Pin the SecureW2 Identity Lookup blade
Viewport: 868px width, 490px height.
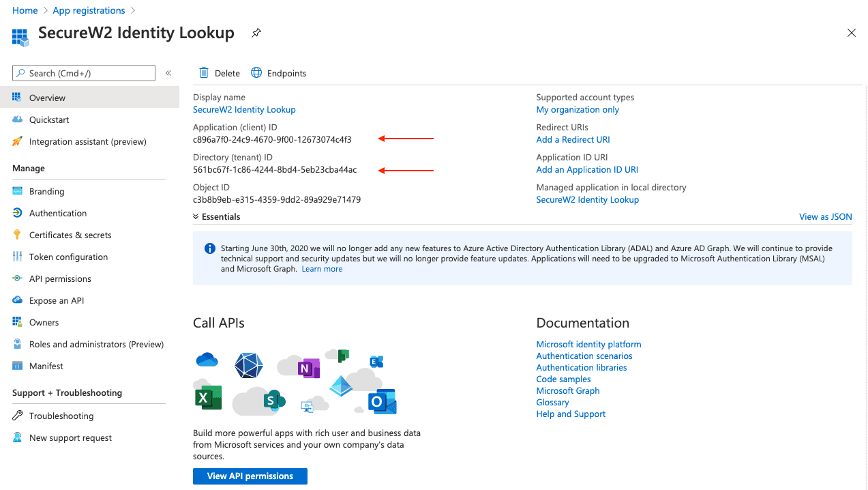[256, 33]
